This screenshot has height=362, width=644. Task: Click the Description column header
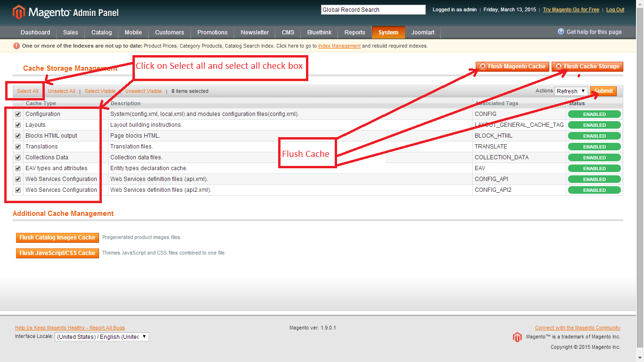pos(125,103)
